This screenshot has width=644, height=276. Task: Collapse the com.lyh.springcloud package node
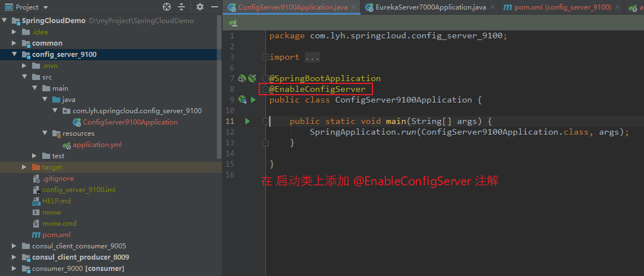tap(55, 111)
